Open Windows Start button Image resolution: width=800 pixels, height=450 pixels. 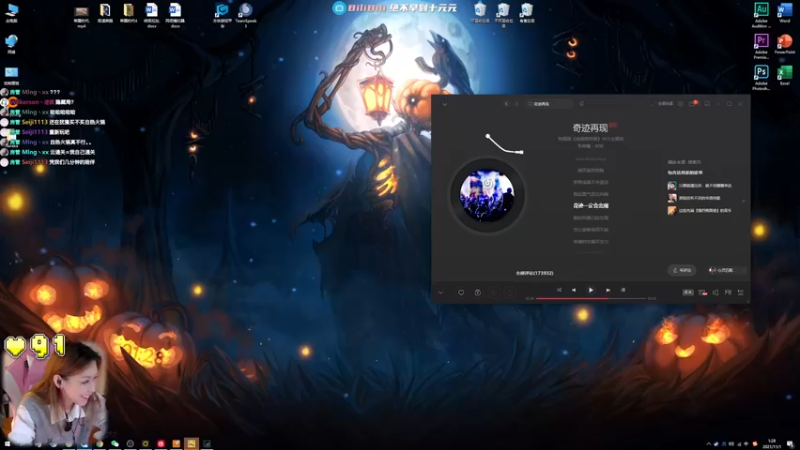tap(7, 444)
